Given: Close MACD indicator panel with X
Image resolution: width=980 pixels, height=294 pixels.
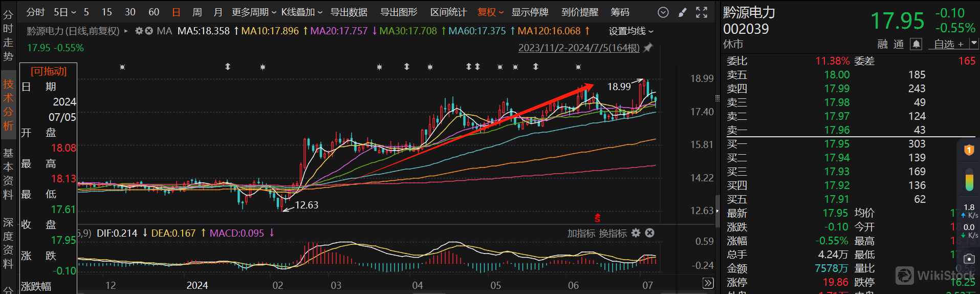Looking at the screenshot, I should [x=649, y=233].
